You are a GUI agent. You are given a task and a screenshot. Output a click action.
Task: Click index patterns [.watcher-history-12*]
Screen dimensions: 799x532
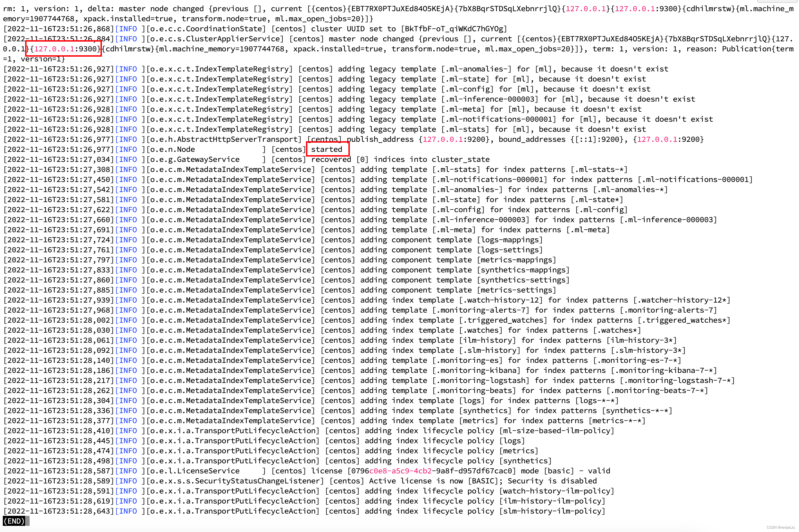[x=682, y=300]
